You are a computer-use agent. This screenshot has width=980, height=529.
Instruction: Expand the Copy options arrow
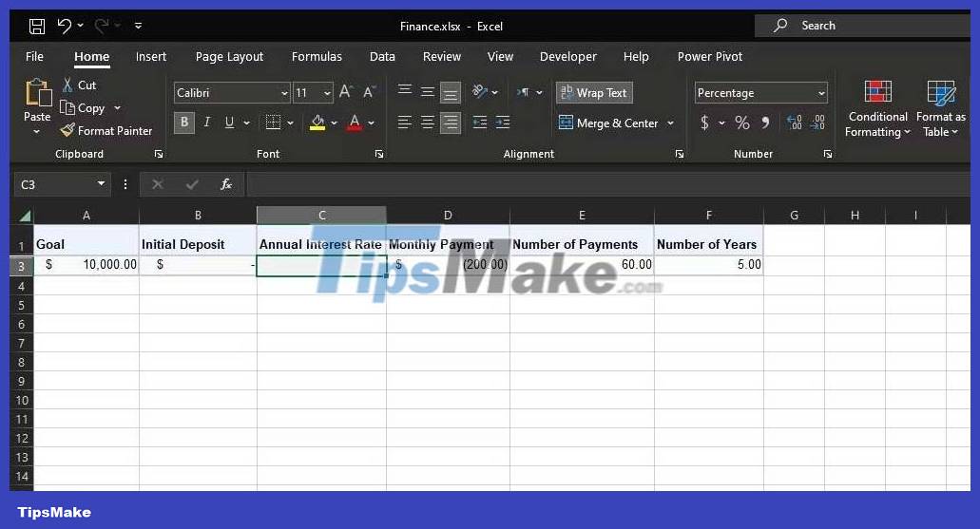(117, 108)
